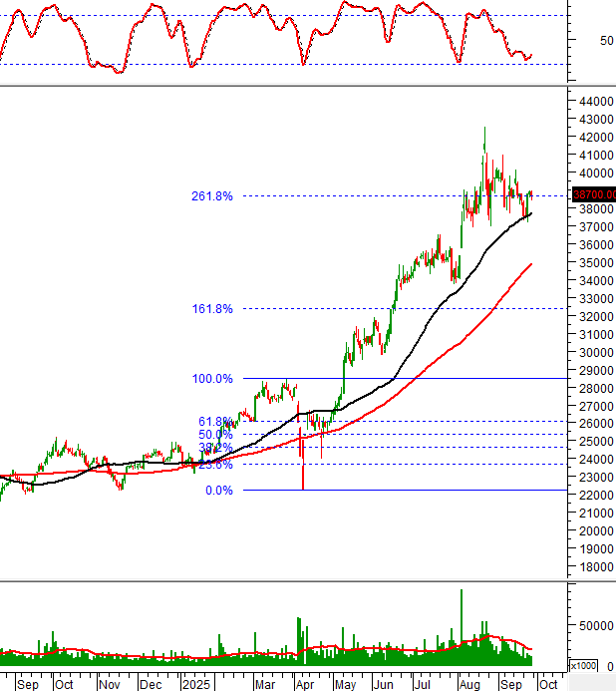The width and height of the screenshot is (616, 691).
Task: Click the 44000 price axis label
Action: [x=593, y=102]
